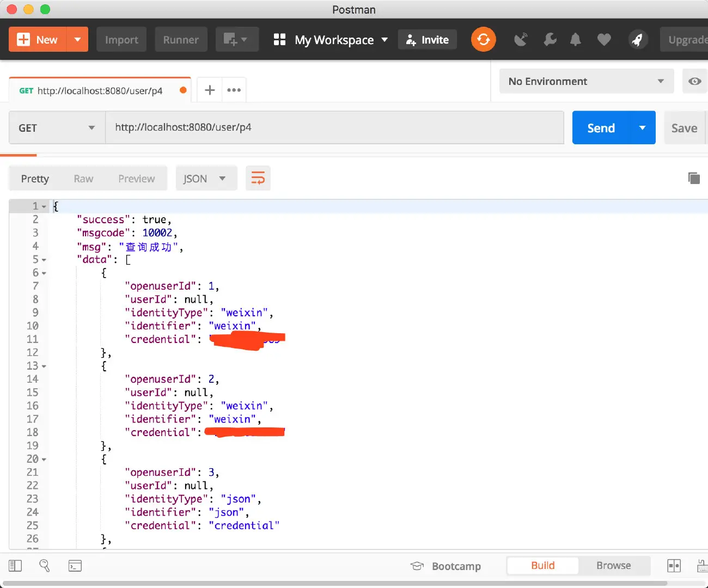Click the "identityType": "json" line
The width and height of the screenshot is (708, 588).
tap(193, 499)
